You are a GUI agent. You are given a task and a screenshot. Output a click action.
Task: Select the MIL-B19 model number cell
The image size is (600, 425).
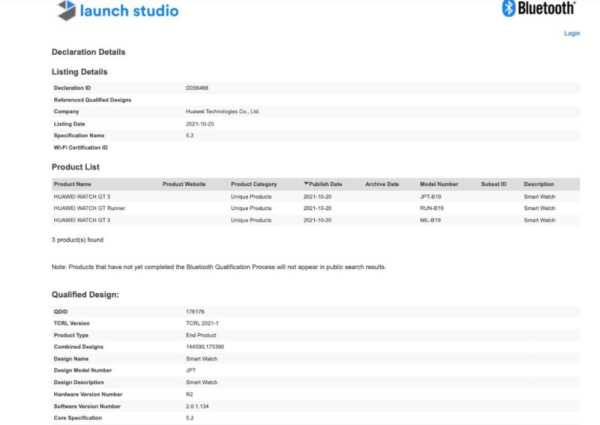pos(432,219)
